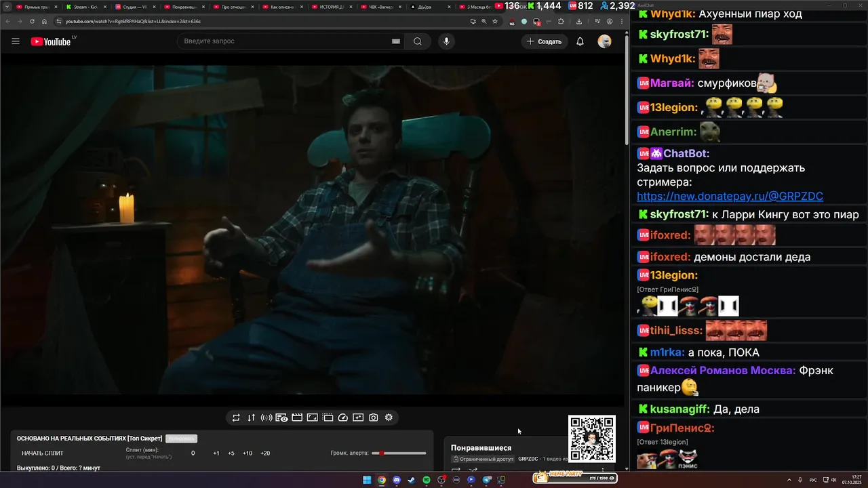The image size is (868, 488).
Task: Click the aspect-ratio frame icon
Action: point(313,418)
